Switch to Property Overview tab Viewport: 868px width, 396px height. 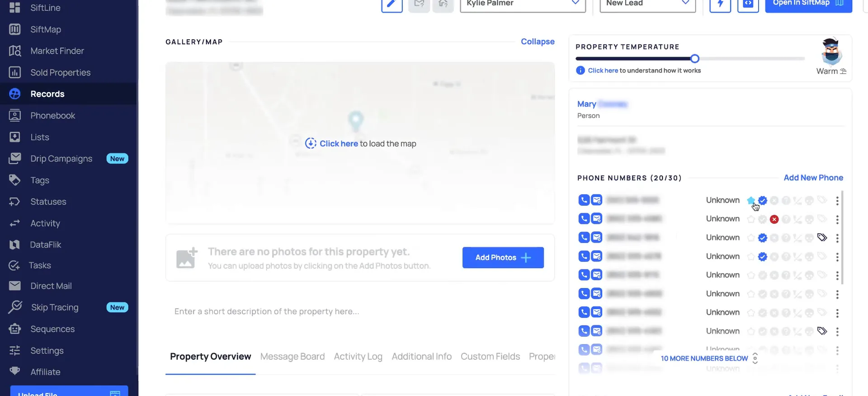[x=210, y=357]
